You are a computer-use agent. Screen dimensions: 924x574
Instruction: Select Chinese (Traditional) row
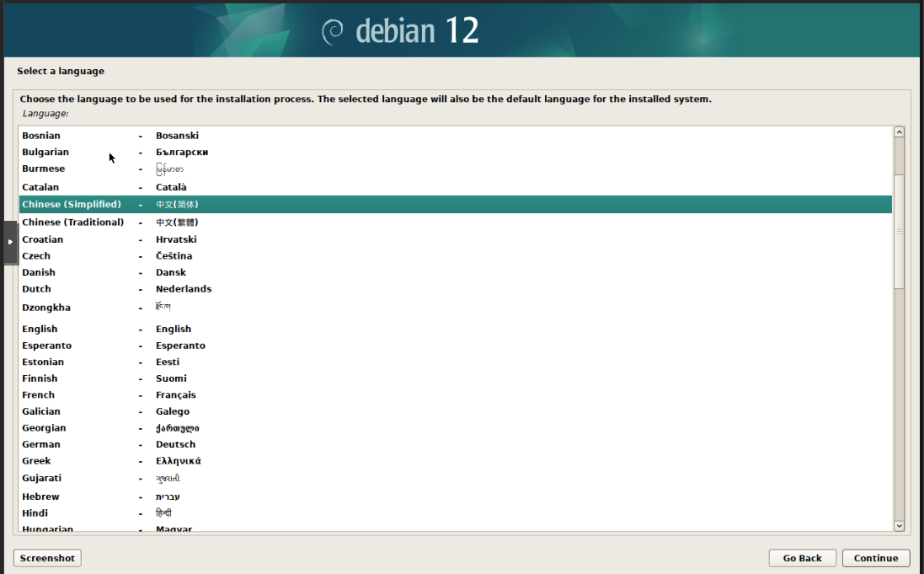click(456, 223)
